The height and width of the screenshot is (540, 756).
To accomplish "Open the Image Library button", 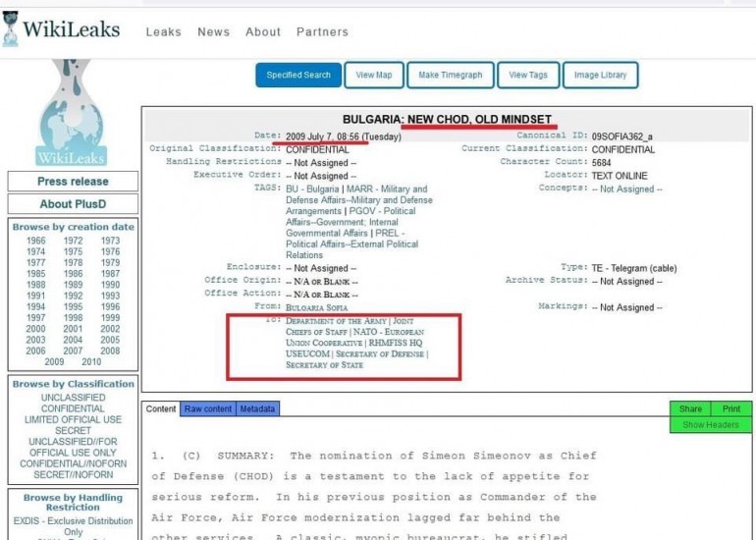I will (600, 76).
